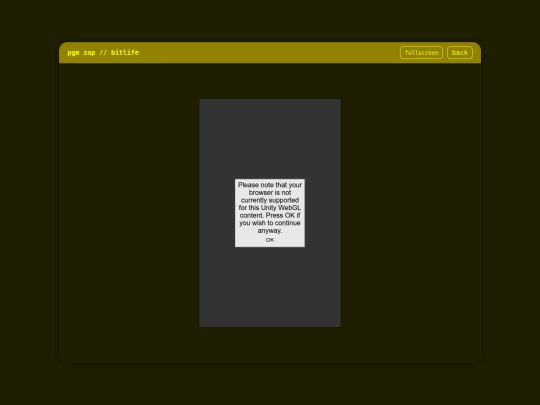Click the word 'anyway.' in the dialog

tap(270, 230)
